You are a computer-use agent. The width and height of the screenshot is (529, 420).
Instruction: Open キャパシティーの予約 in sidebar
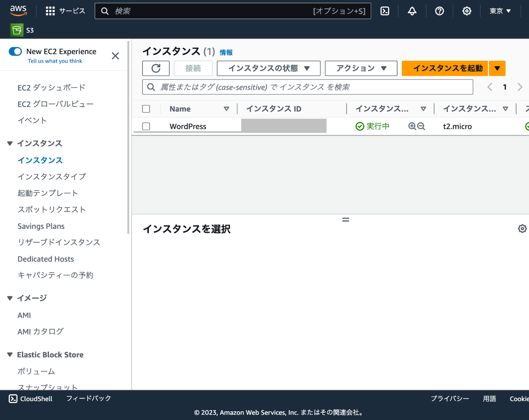[x=56, y=275]
